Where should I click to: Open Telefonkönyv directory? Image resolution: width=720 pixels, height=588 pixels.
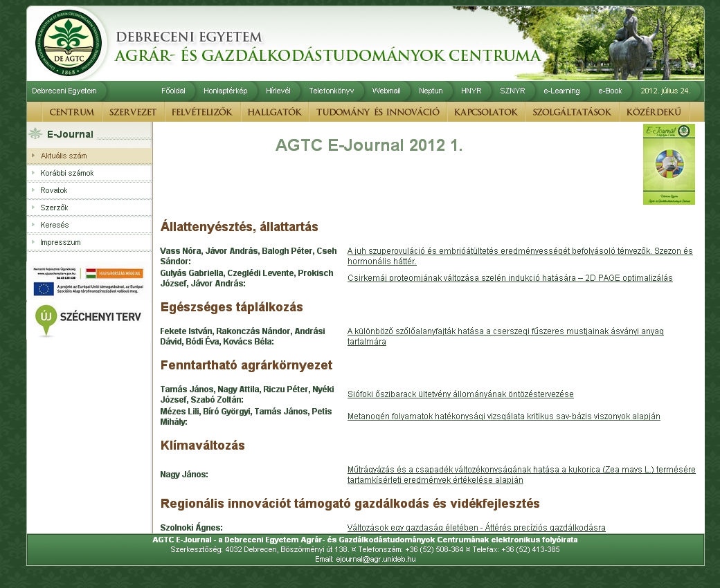point(331,91)
